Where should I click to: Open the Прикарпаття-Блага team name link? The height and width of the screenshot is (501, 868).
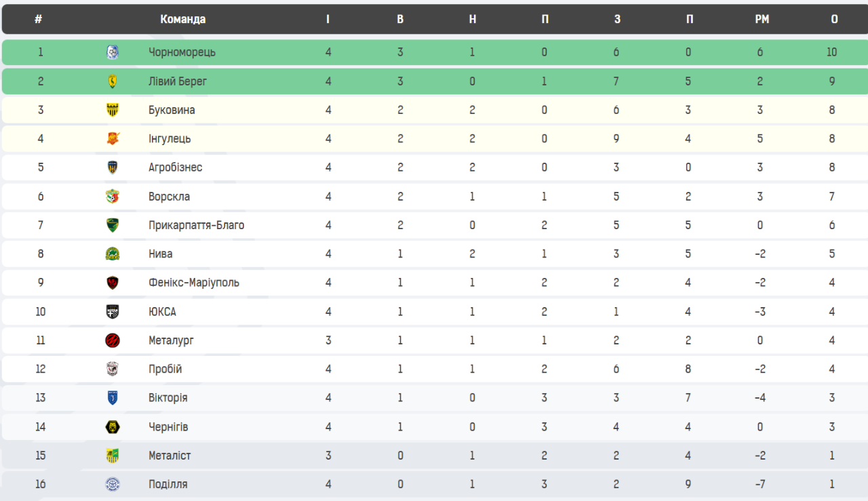[x=196, y=225]
